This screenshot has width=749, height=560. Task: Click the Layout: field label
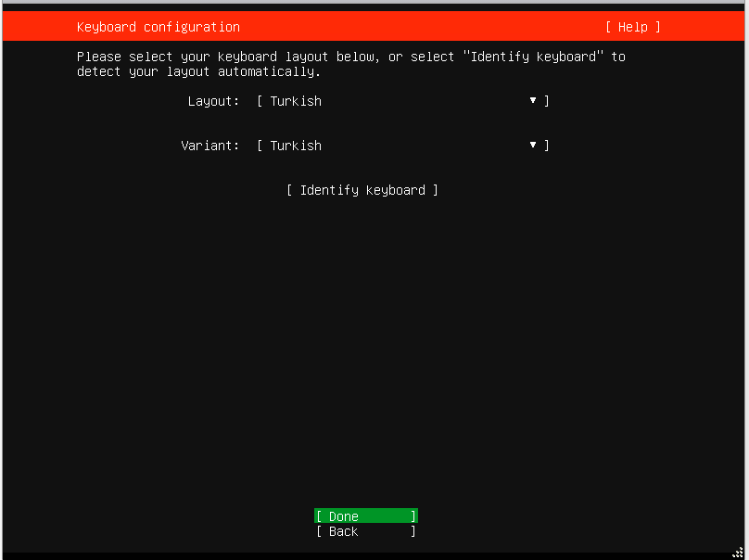click(213, 101)
